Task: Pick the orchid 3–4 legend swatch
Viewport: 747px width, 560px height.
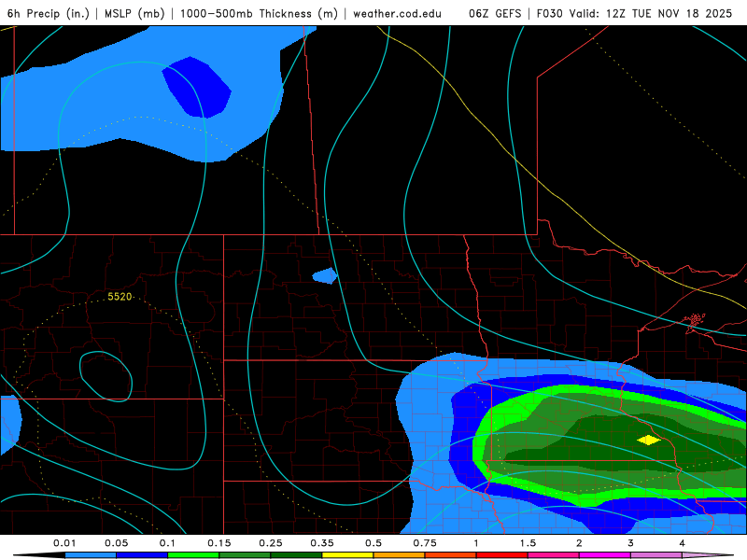Action: pos(656,555)
